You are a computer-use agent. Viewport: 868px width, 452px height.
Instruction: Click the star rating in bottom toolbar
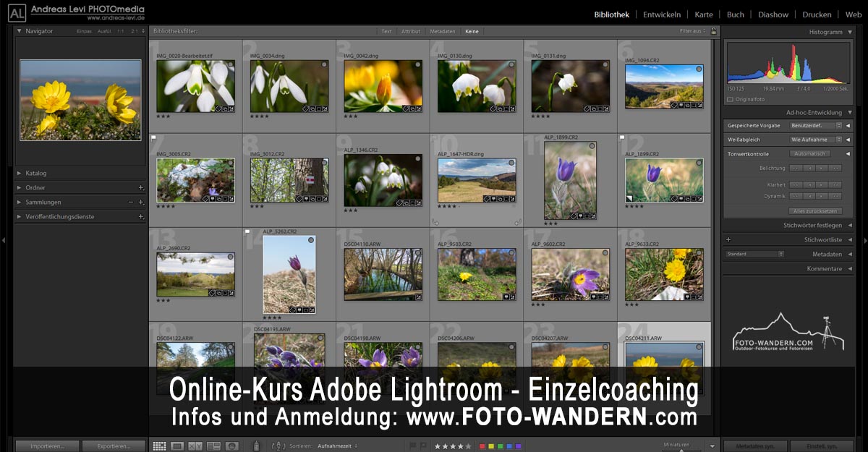coord(452,446)
